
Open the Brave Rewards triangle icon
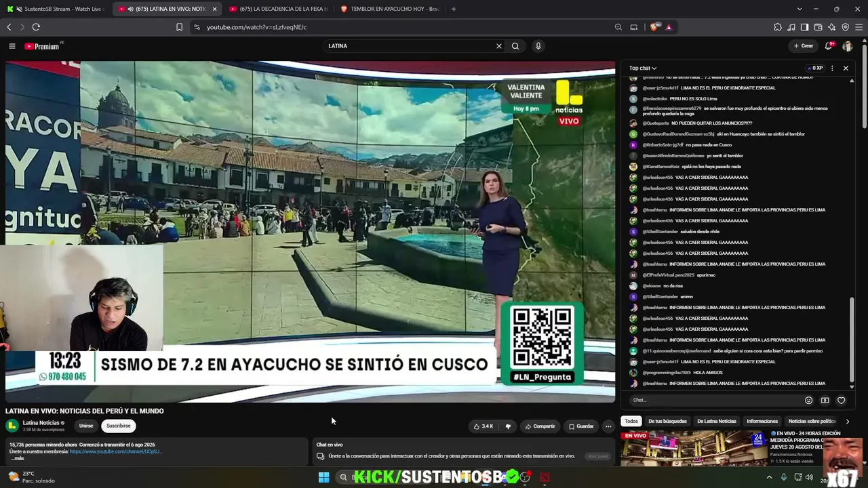[x=669, y=27]
